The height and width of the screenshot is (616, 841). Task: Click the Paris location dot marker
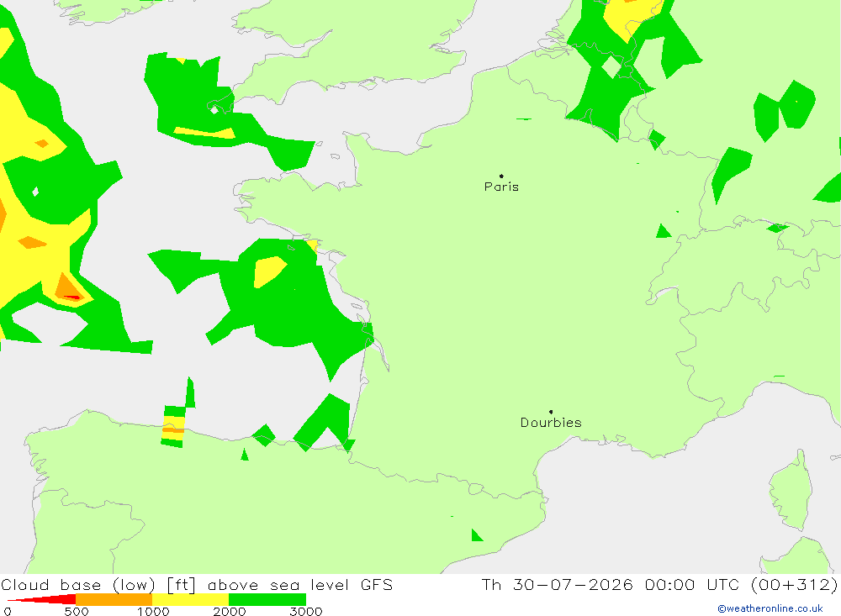coord(501,176)
